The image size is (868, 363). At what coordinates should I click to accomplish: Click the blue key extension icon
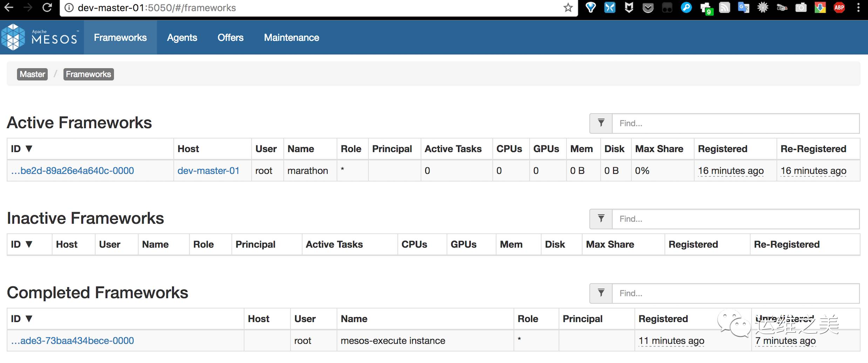686,7
